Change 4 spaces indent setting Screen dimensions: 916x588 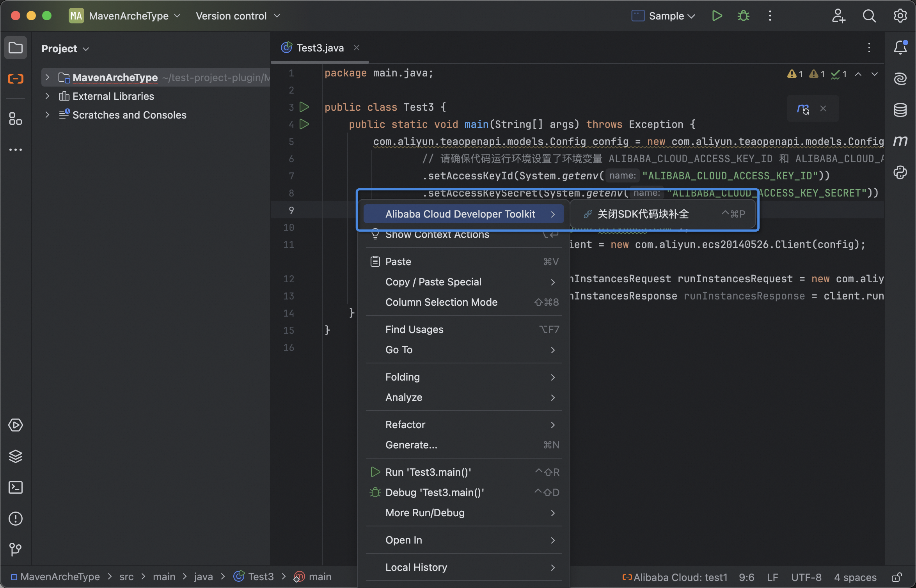(856, 577)
